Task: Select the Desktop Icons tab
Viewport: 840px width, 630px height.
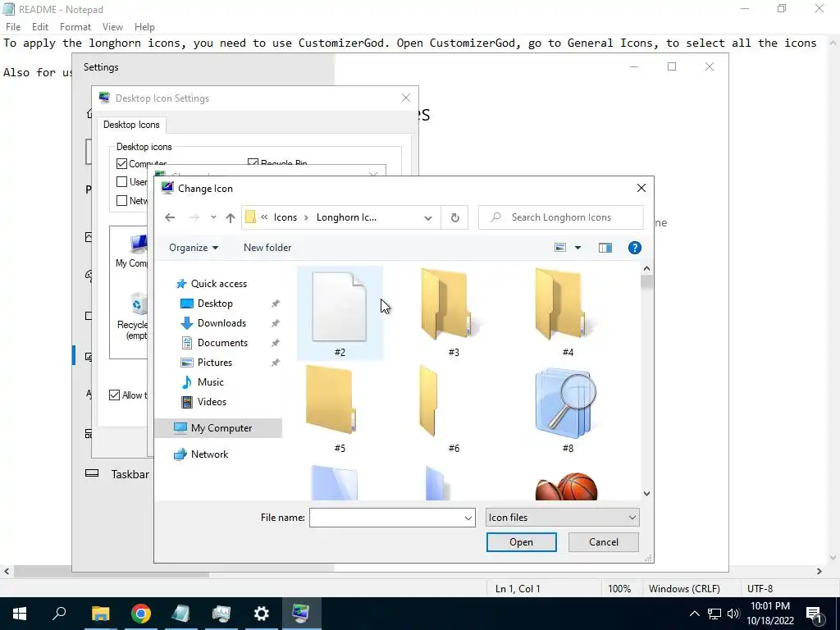Action: [x=131, y=125]
